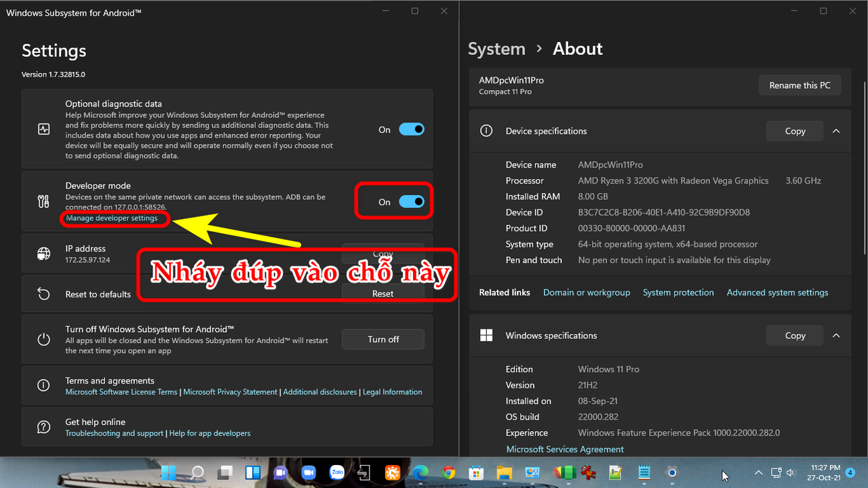Copy the Windows specifications

[x=795, y=335]
